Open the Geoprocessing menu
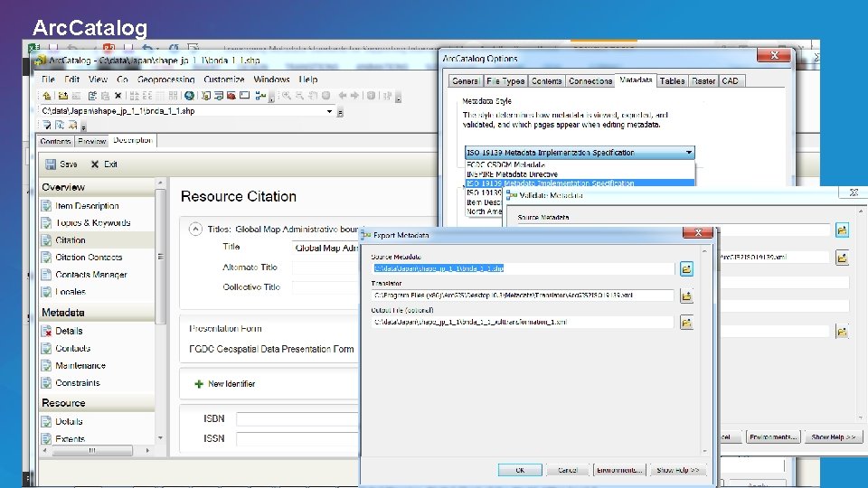Image resolution: width=868 pixels, height=488 pixels. pos(166,80)
